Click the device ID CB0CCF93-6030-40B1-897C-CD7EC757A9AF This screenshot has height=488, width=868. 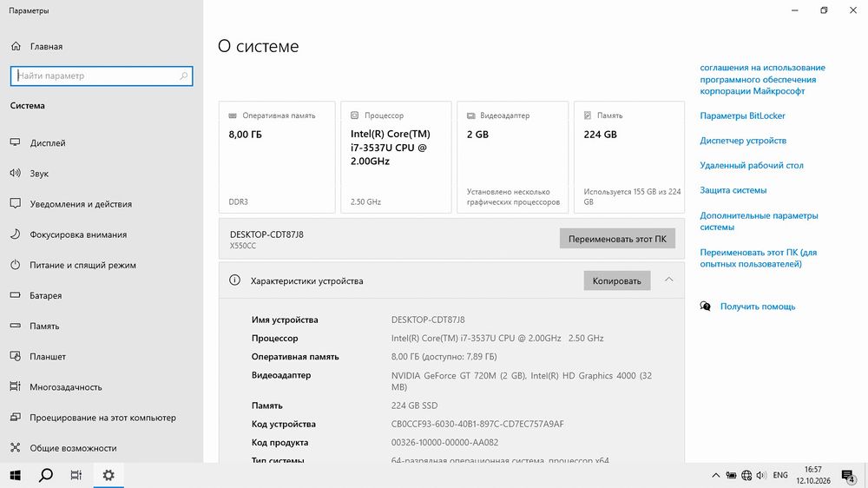pos(477,424)
